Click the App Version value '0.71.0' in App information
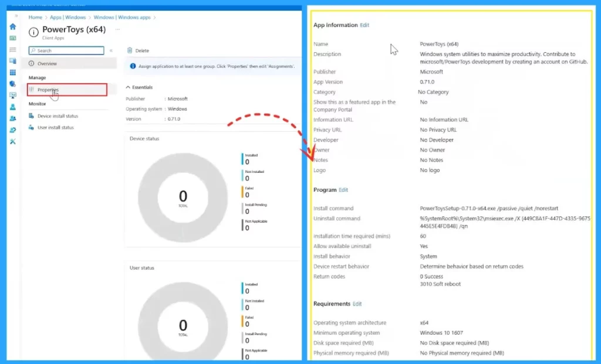This screenshot has width=601, height=364. (x=427, y=82)
